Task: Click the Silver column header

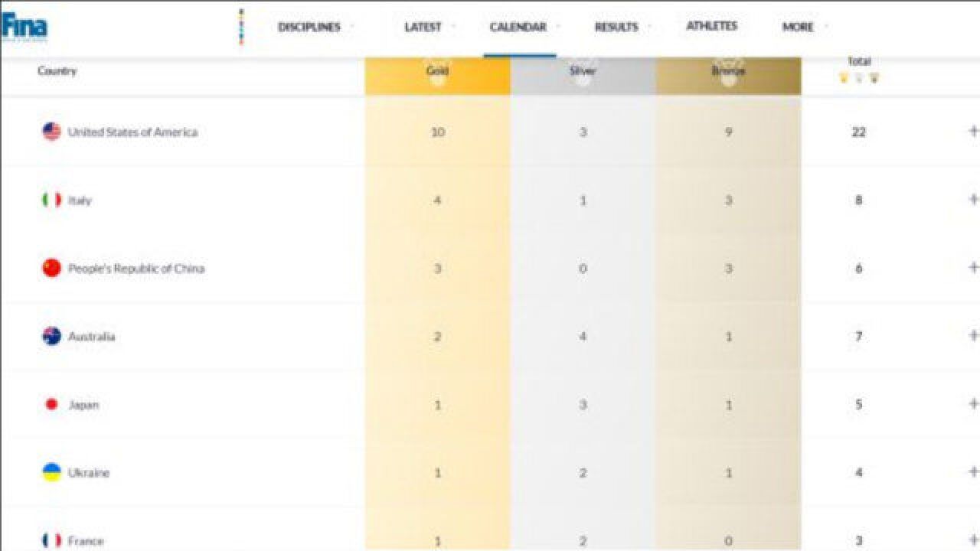Action: 583,75
